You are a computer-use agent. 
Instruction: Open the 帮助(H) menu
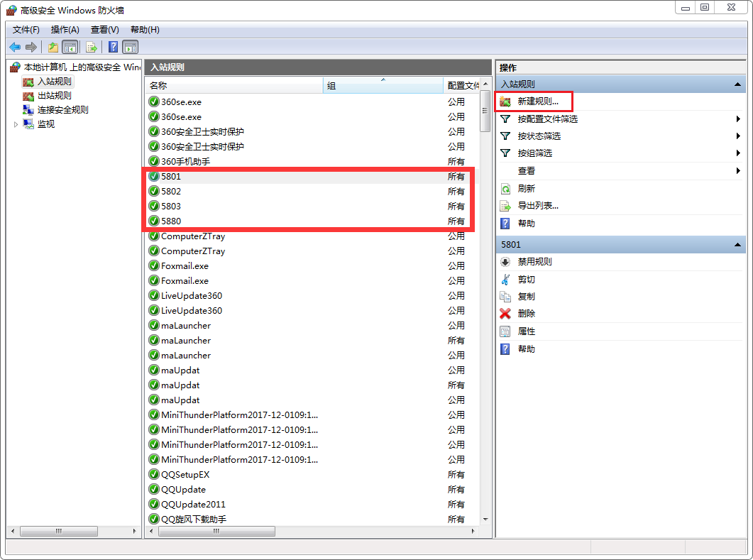pyautogui.click(x=145, y=30)
